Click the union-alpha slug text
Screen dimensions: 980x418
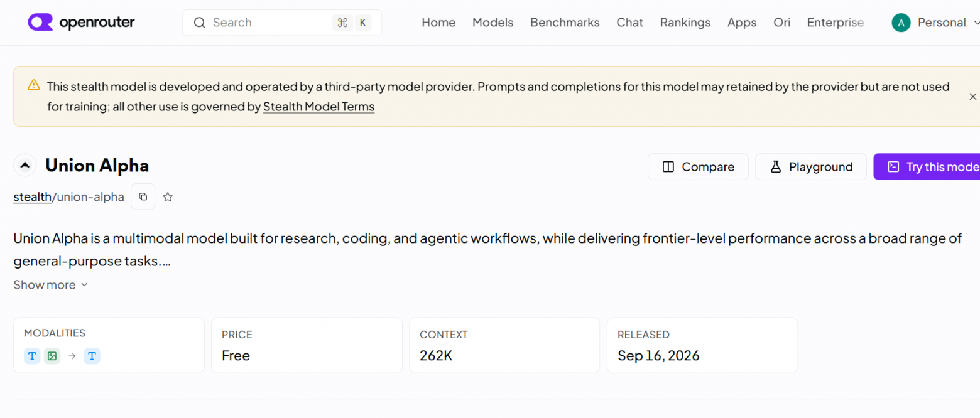(x=90, y=197)
